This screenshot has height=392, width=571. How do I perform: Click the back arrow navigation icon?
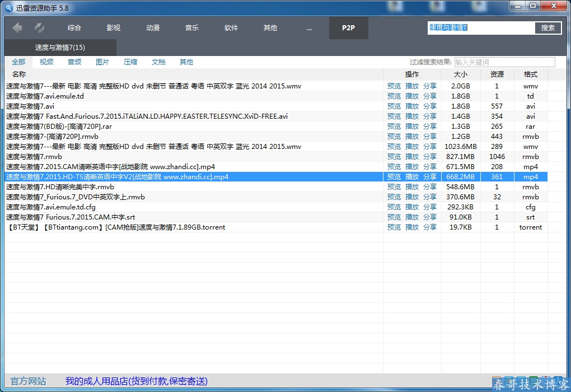tap(17, 27)
